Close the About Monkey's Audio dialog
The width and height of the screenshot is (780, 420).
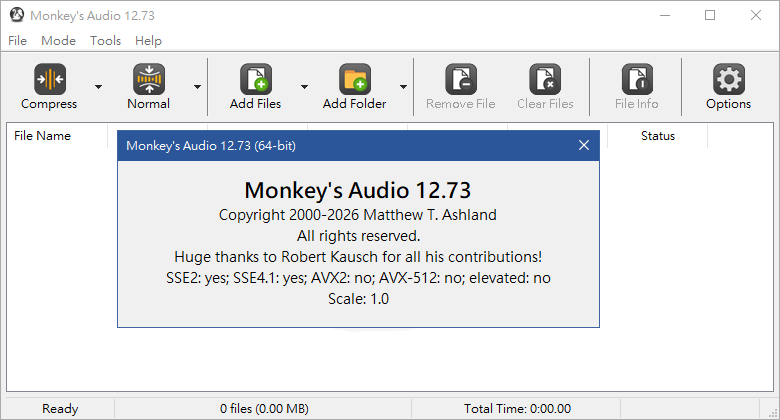(x=584, y=146)
